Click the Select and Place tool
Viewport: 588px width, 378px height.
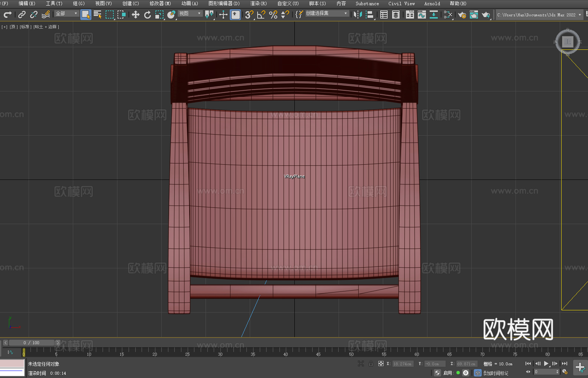(171, 14)
